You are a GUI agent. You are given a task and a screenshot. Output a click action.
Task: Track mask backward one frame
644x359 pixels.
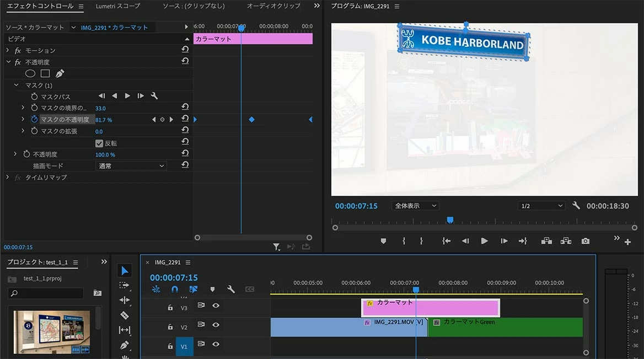pos(101,96)
